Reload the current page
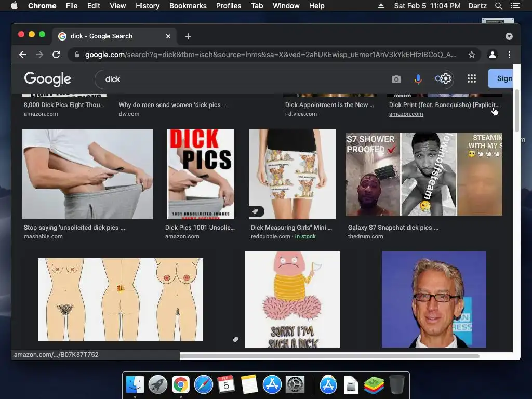Viewport: 532px width, 399px height. click(56, 55)
